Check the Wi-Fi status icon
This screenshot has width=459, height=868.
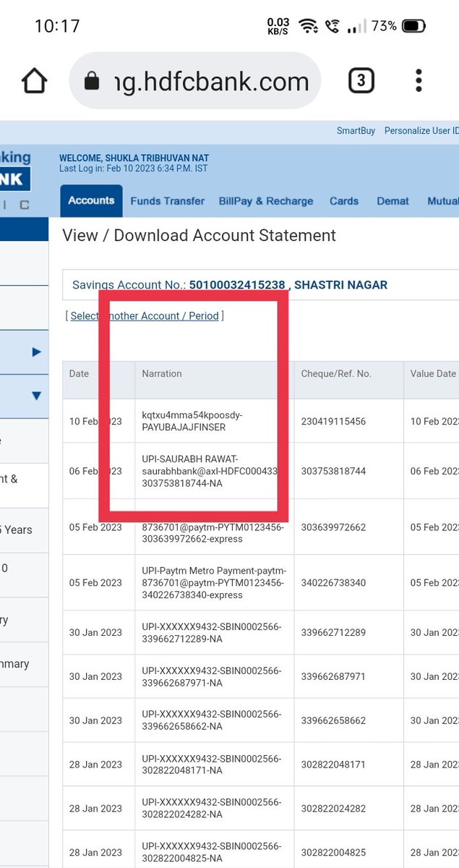309,27
